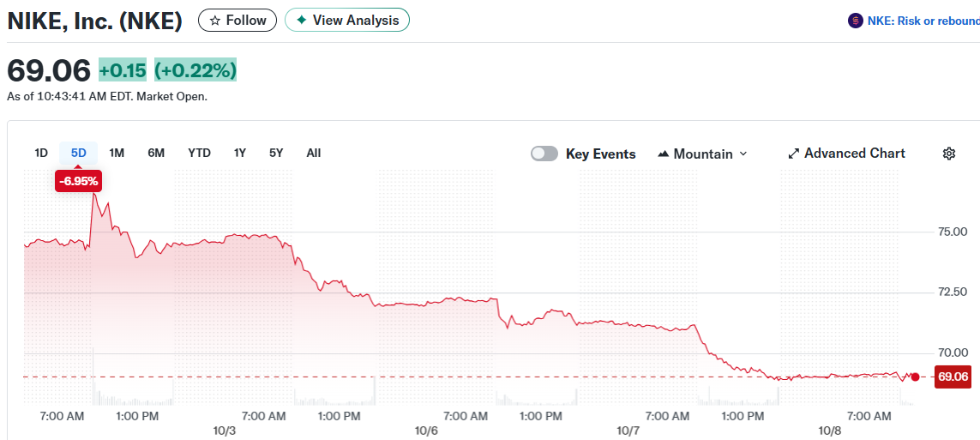
Task: Show the YTD chart range
Action: pos(199,153)
